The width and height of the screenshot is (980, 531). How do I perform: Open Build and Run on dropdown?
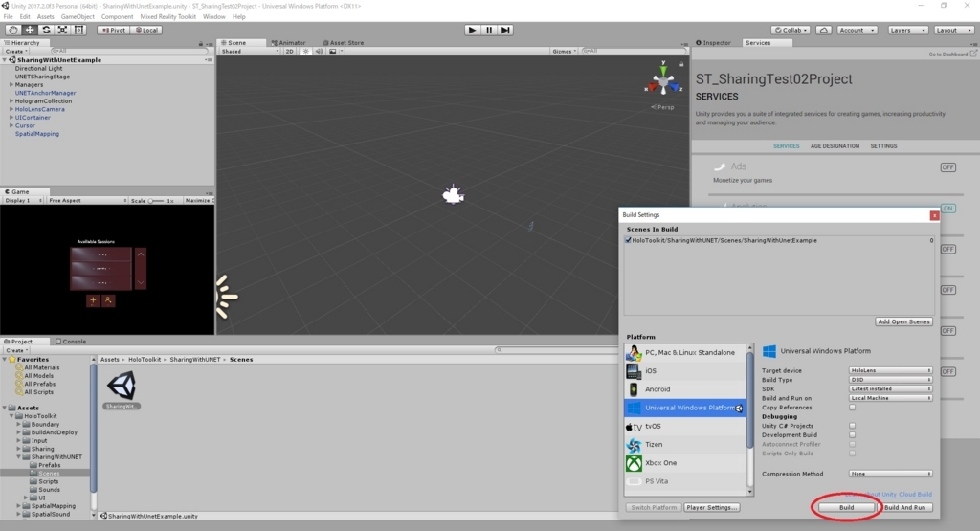pos(890,398)
